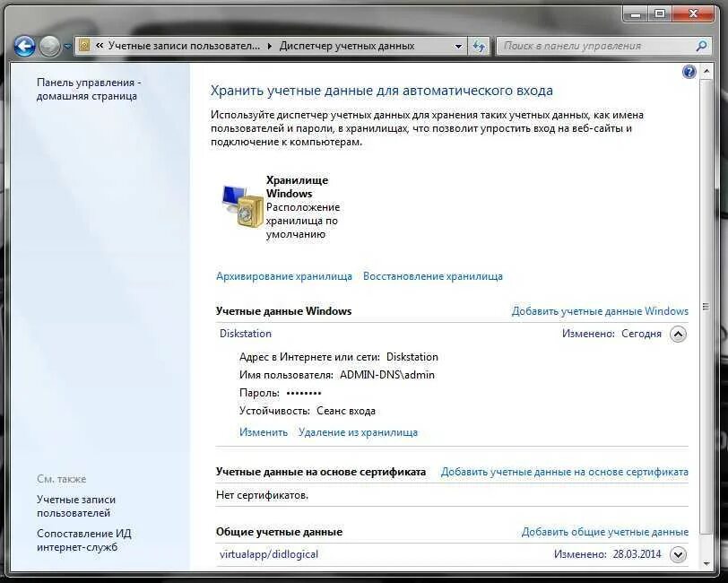Click "Добавить учетные данные на основе сертификата"
Image resolution: width=728 pixels, height=583 pixels.
[565, 472]
